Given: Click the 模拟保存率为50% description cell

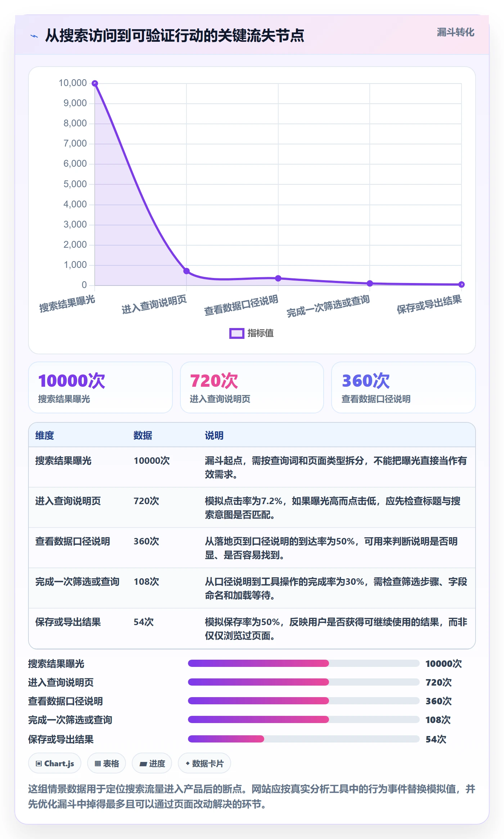Looking at the screenshot, I should 336,629.
